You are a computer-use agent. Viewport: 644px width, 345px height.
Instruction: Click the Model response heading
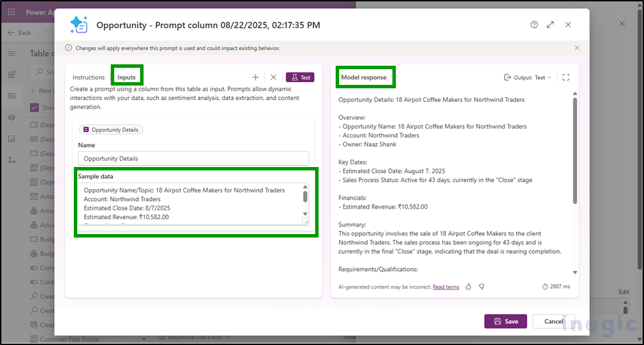point(364,77)
